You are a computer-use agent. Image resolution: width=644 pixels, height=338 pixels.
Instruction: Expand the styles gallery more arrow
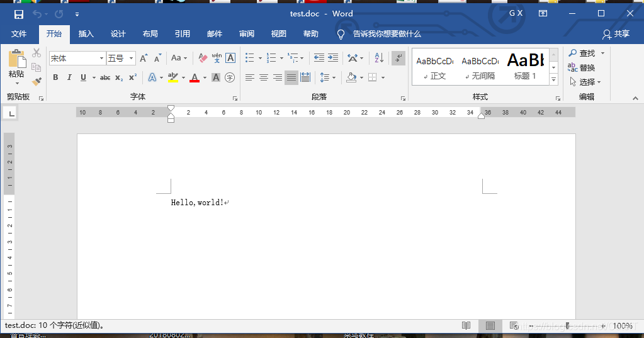[x=553, y=80]
